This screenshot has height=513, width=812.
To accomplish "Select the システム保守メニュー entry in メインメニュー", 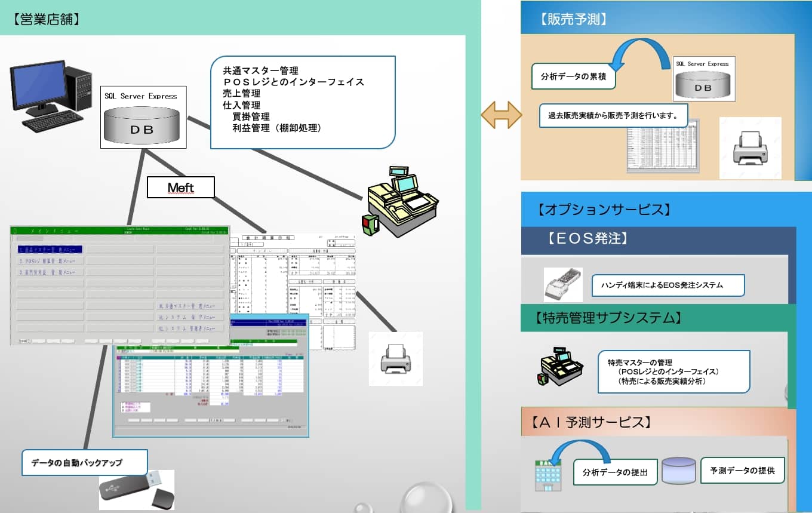I will (190, 317).
